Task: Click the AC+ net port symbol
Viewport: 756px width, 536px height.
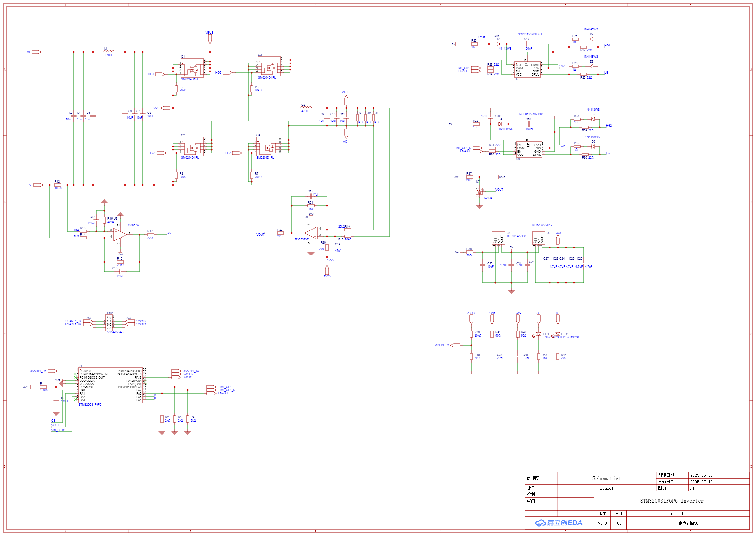Action: coord(346,100)
